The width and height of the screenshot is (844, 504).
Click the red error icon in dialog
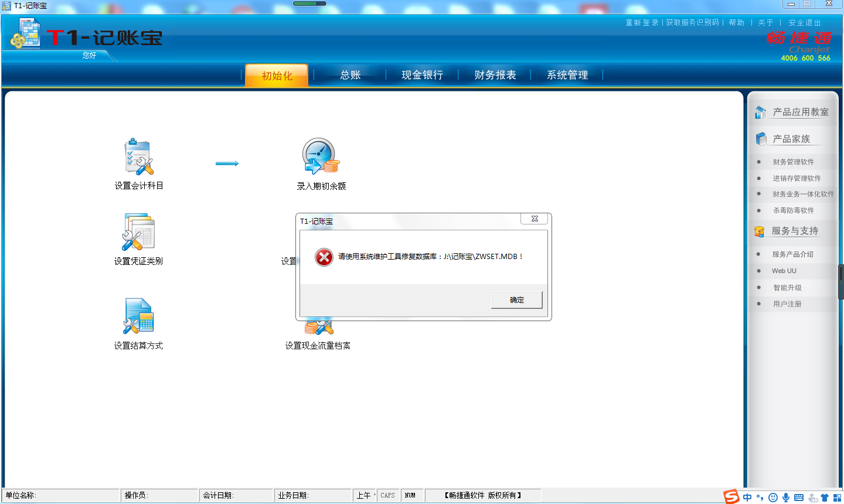(324, 257)
